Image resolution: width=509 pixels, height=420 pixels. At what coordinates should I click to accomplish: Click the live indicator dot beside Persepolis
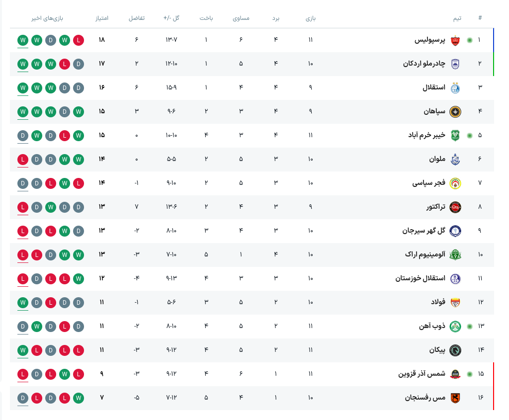point(470,40)
